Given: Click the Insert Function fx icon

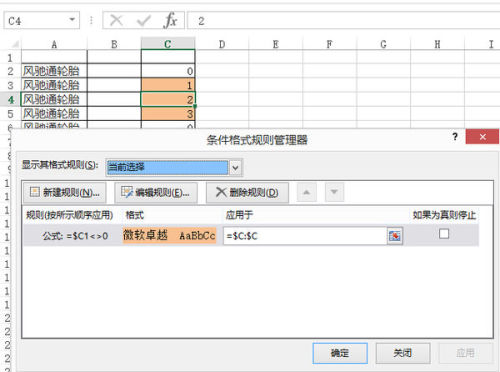Looking at the screenshot, I should 170,20.
